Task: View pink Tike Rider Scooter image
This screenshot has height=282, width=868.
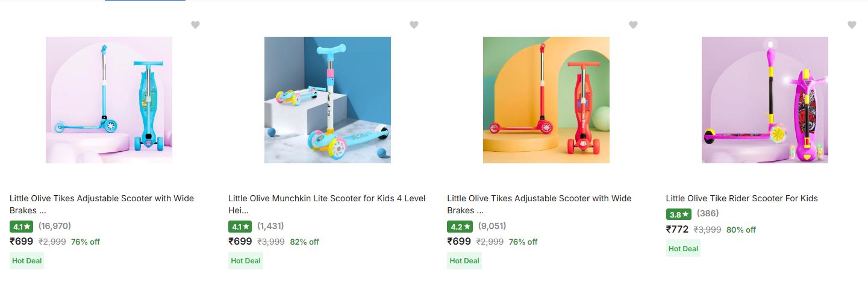Action: [765, 100]
